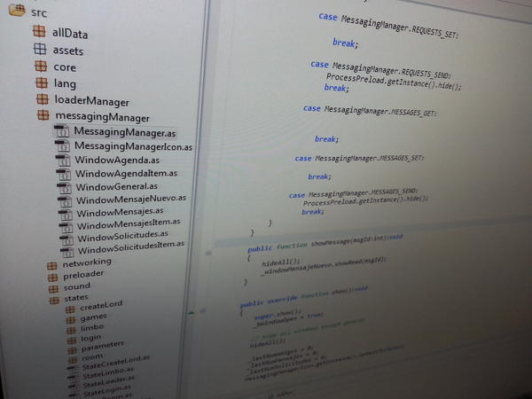
Task: Select the states package
Action: [x=76, y=298]
